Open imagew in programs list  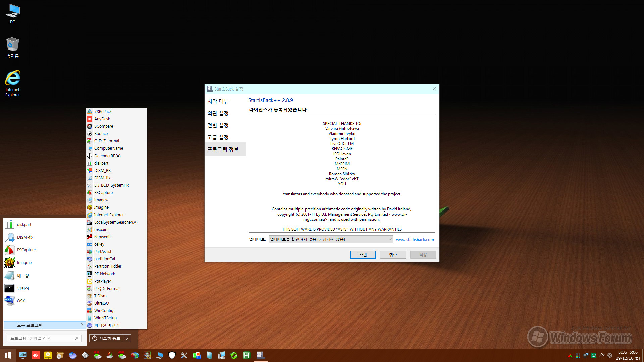point(116,200)
